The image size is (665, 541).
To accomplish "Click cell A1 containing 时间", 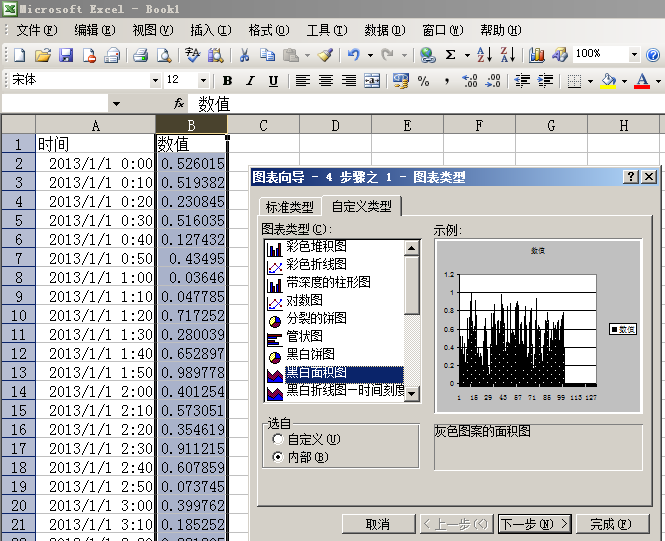I will (x=95, y=144).
